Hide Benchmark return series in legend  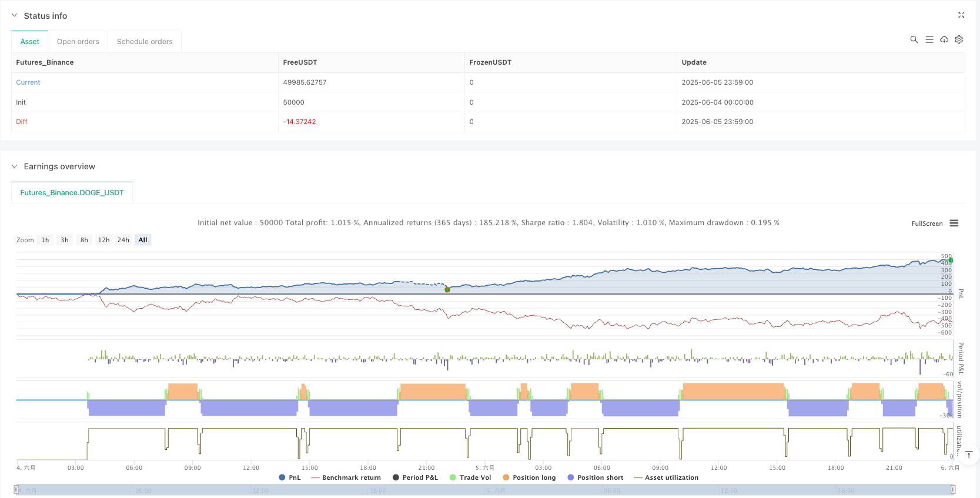(346, 477)
